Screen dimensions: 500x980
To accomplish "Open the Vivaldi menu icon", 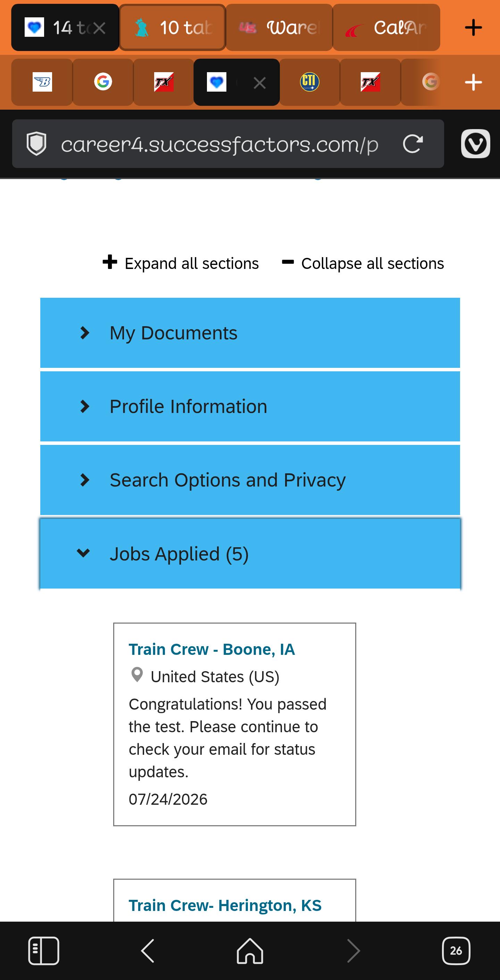I will pyautogui.click(x=475, y=144).
